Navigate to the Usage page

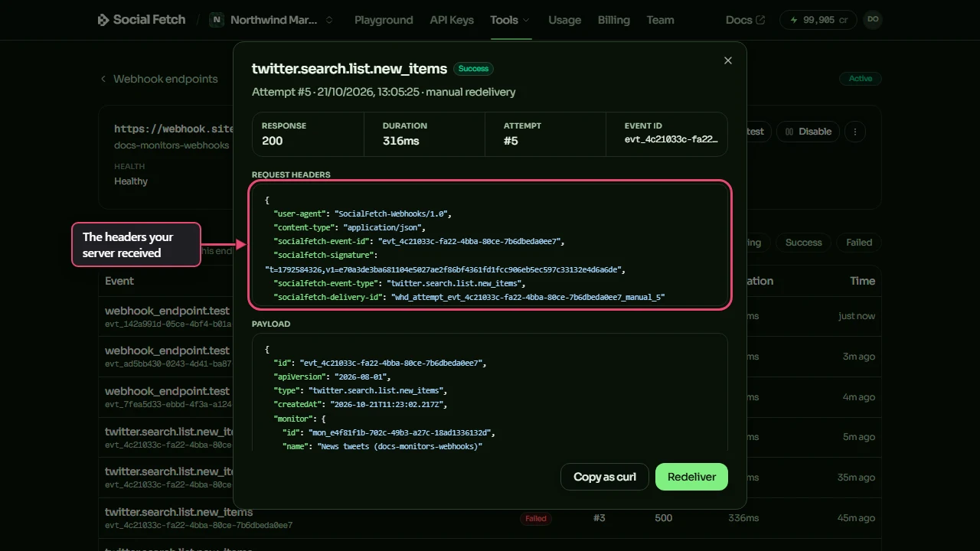point(564,20)
